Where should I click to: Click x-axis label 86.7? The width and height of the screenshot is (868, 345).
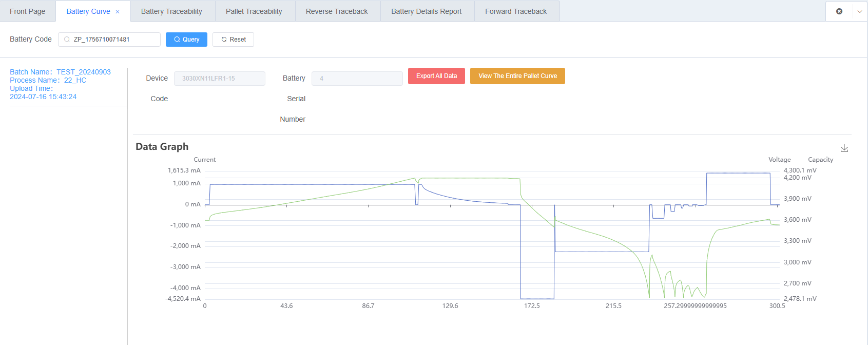pos(368,306)
